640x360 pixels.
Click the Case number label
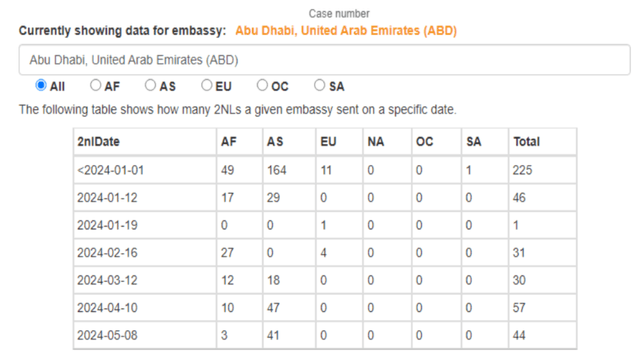pyautogui.click(x=339, y=13)
